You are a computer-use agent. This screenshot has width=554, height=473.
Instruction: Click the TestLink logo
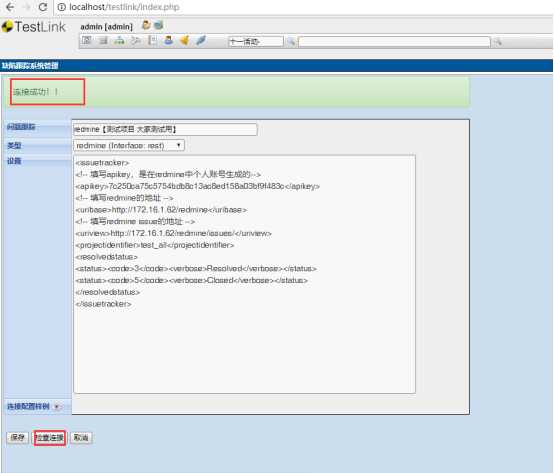coord(34,27)
